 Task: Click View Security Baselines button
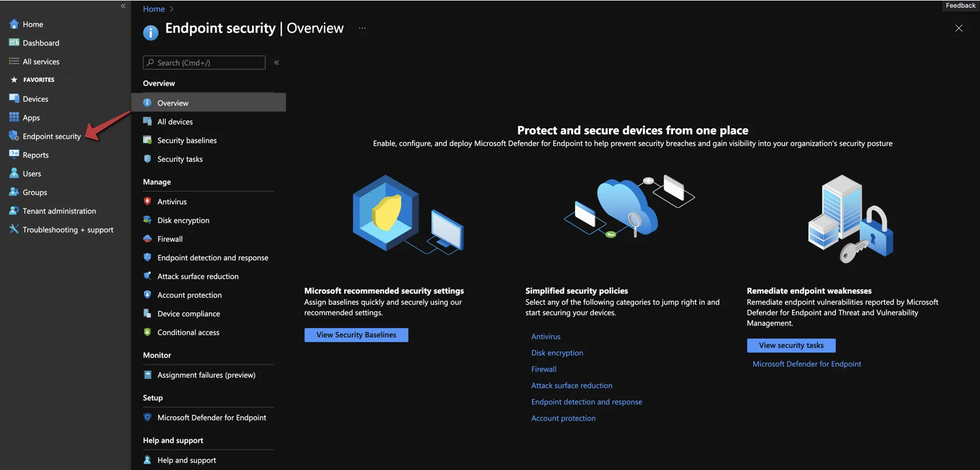coord(356,335)
